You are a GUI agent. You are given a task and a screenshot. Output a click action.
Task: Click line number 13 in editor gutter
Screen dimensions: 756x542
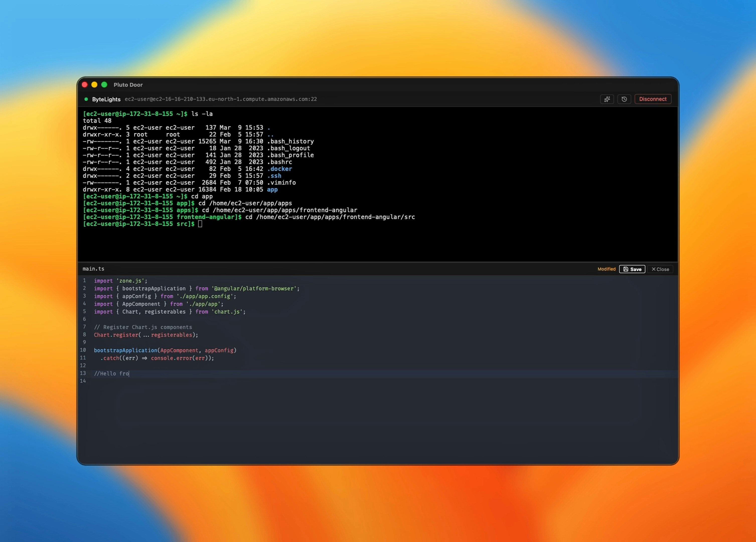[83, 373]
